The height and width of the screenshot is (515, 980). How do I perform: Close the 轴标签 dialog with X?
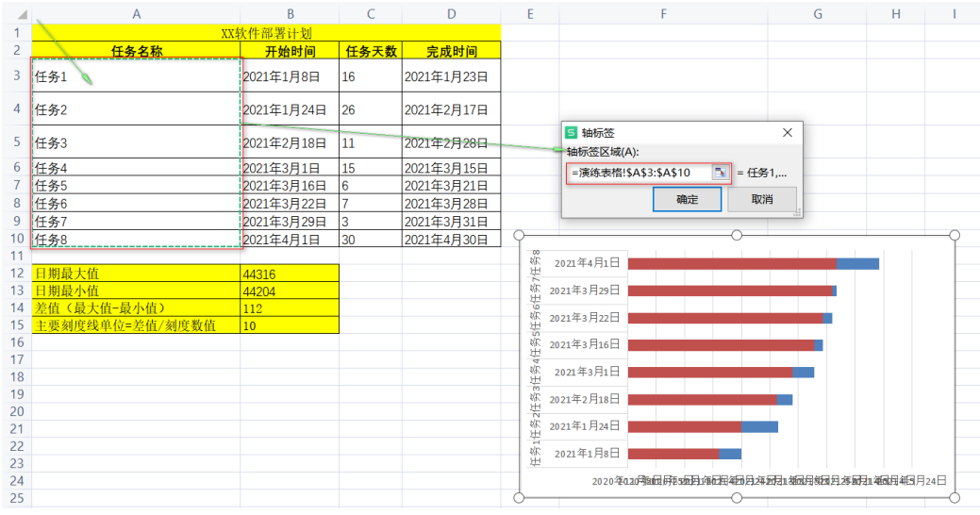[788, 133]
